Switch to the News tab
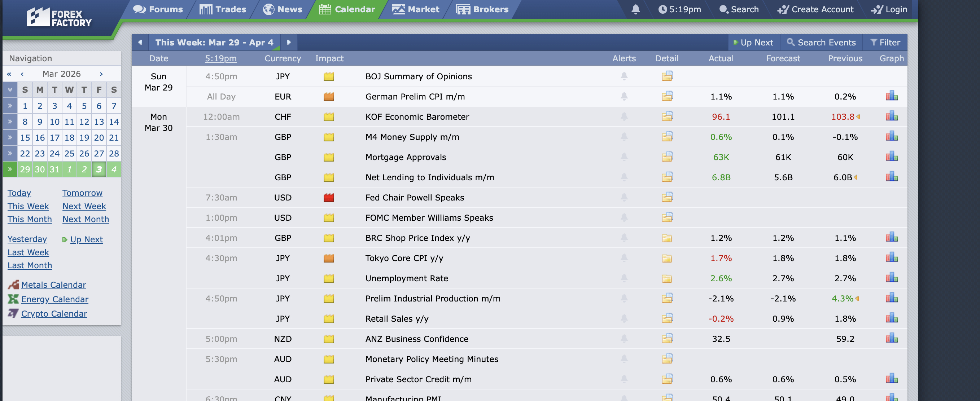Screen dimensions: 980x401 [x=283, y=9]
